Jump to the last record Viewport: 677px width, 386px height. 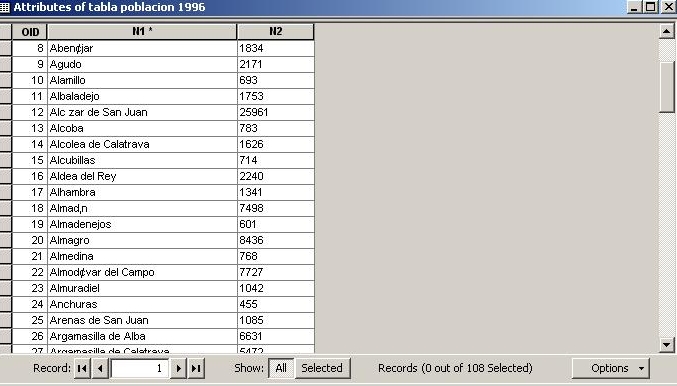pos(196,368)
